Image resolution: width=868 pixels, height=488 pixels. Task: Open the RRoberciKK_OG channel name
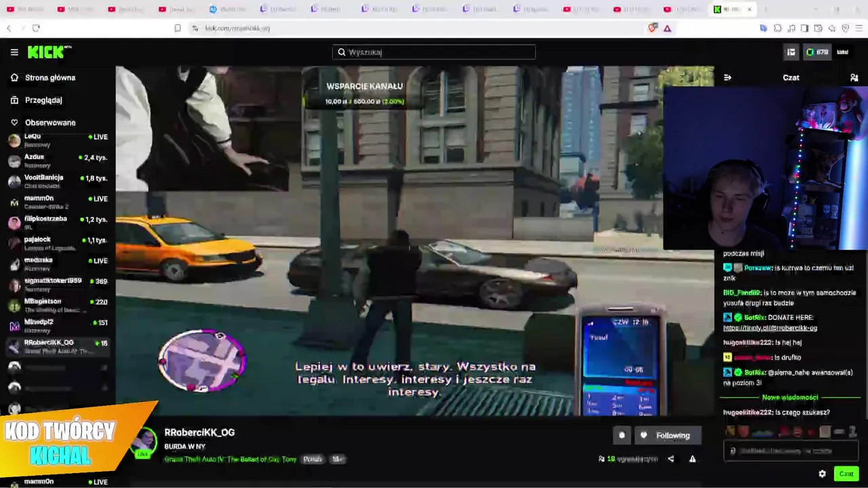(199, 432)
